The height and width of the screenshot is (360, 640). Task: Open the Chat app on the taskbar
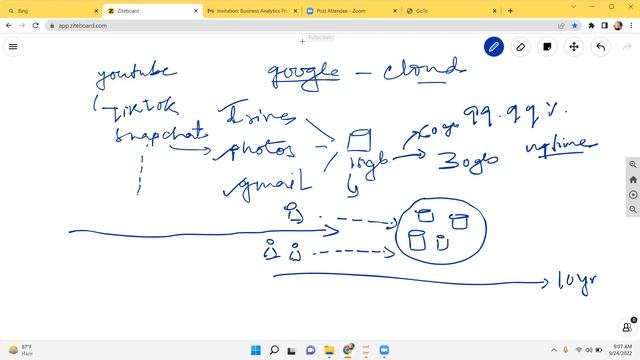click(x=311, y=350)
